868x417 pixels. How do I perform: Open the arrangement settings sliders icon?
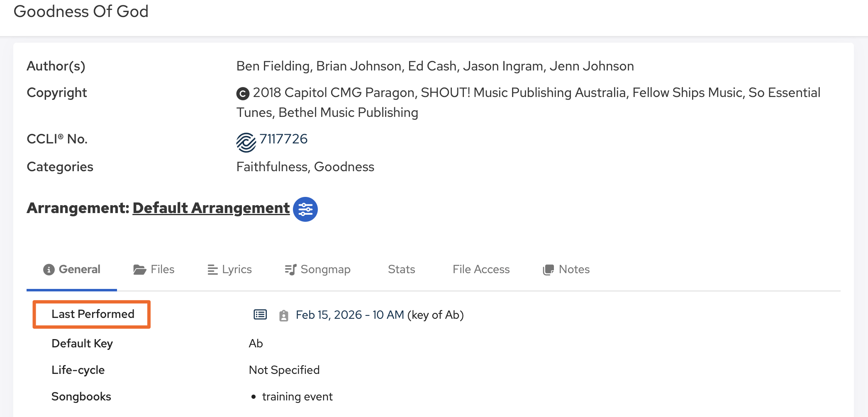pyautogui.click(x=305, y=209)
